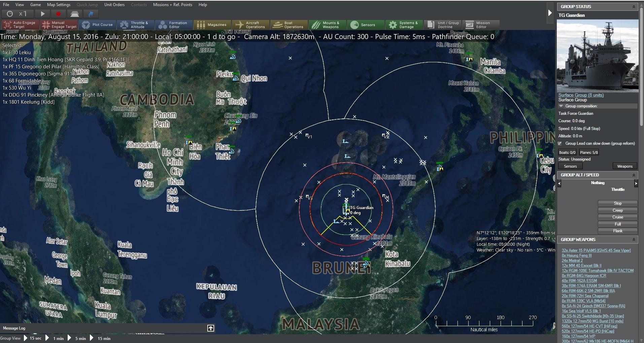Open the Map Settings menu
The image size is (644, 343).
[x=58, y=4]
